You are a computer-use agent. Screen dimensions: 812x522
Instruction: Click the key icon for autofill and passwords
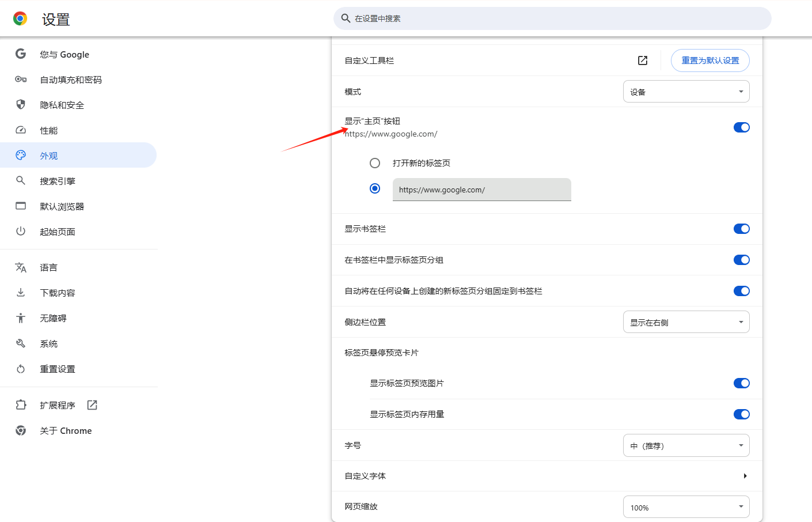point(21,80)
